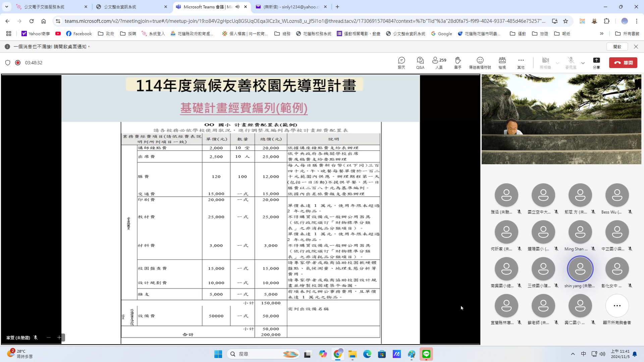
Task: Click the share content icon
Action: tap(596, 62)
